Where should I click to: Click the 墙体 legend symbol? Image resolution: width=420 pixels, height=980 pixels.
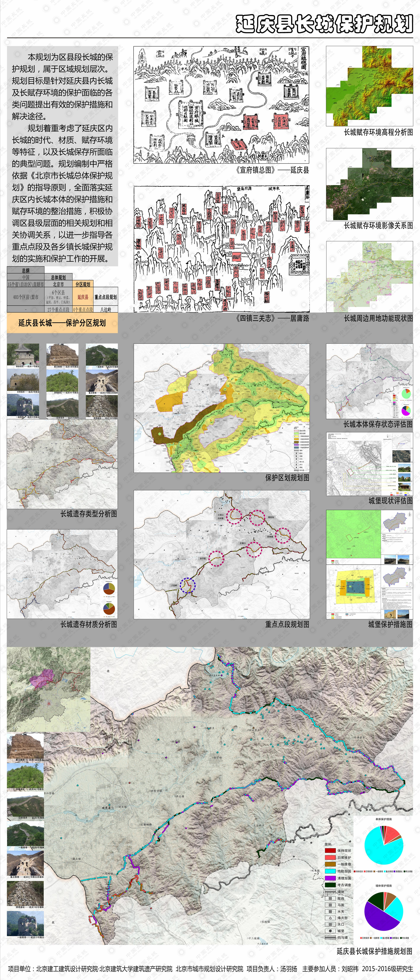coord(330,892)
